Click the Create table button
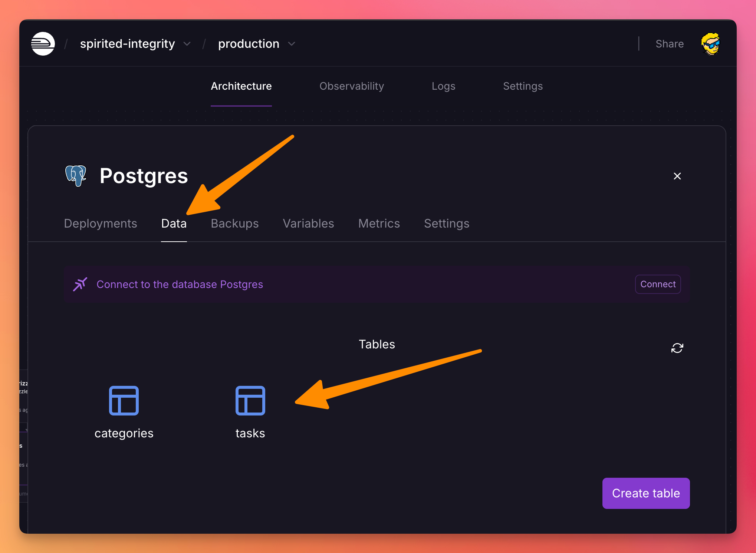This screenshot has height=553, width=756. pos(645,493)
